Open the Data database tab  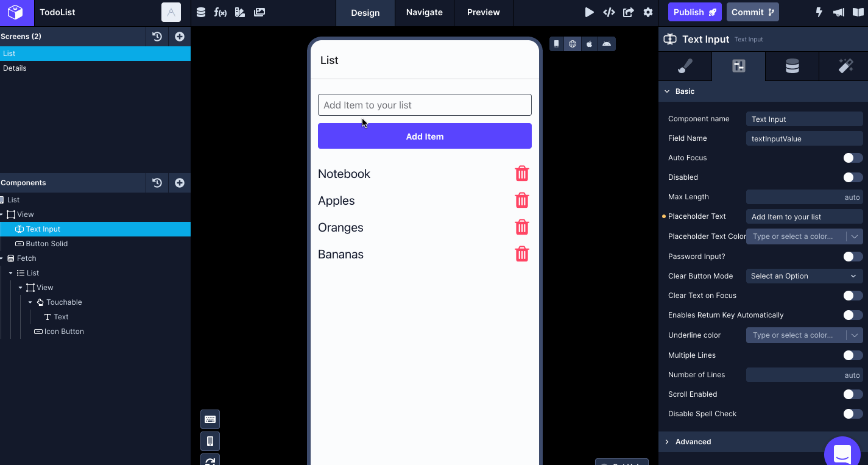pos(792,66)
